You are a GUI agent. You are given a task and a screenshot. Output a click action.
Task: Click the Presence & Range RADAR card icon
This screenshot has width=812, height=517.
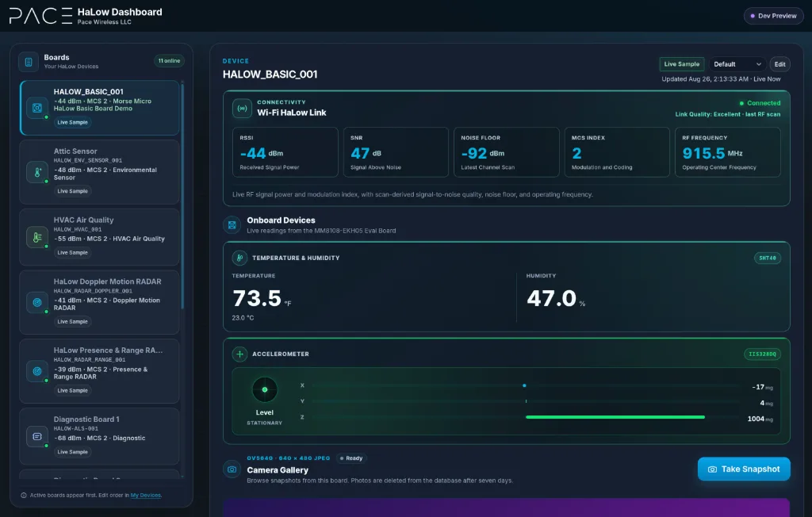37,371
